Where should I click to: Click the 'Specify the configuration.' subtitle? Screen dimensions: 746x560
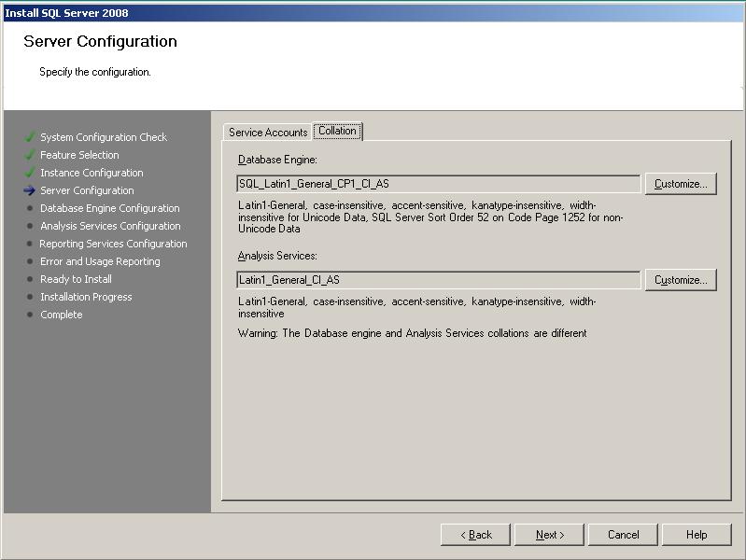click(95, 72)
